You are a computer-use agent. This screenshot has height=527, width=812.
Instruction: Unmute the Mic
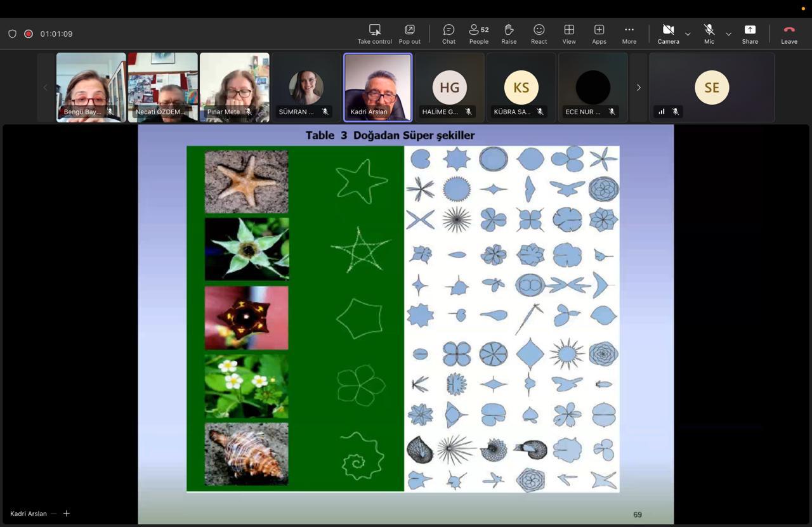pyautogui.click(x=709, y=34)
